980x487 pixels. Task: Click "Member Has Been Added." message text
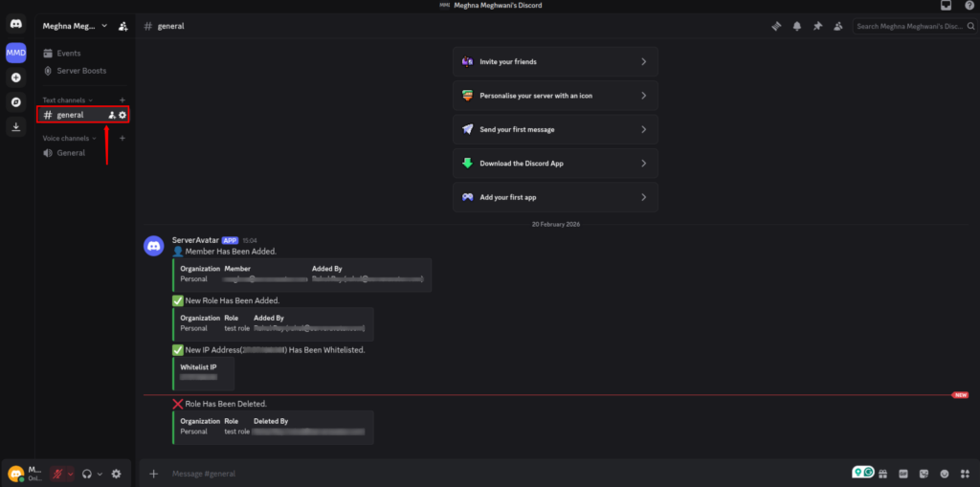(x=231, y=252)
